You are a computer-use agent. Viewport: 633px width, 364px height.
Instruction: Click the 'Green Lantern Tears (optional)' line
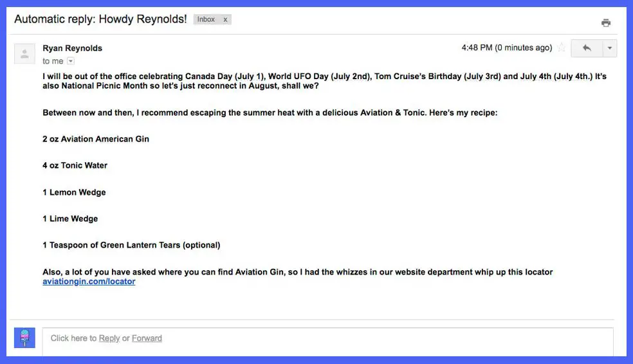(131, 246)
